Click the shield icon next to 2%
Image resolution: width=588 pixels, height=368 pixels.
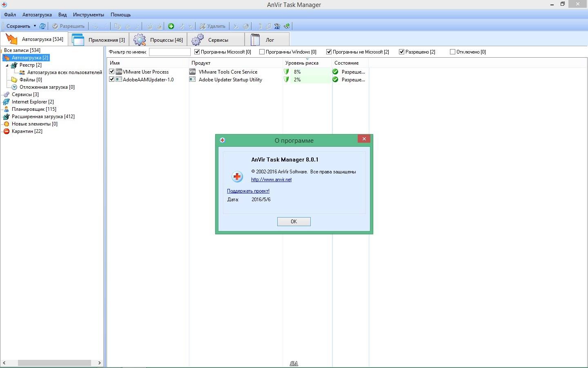(287, 79)
